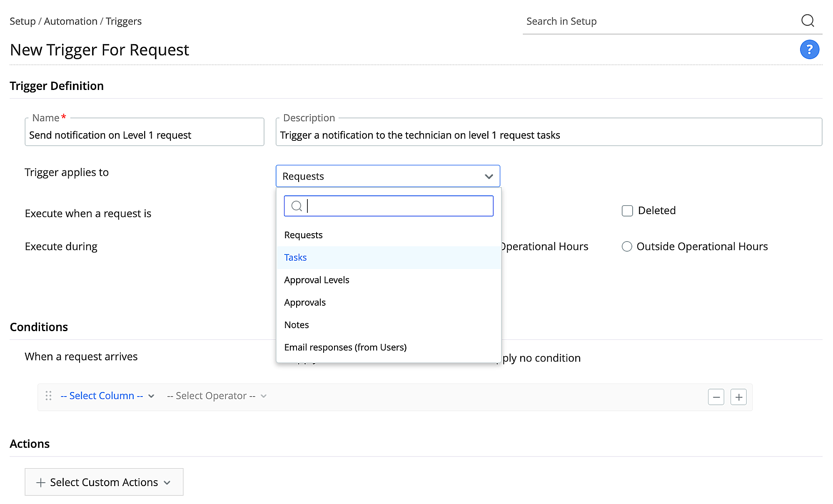Click the blue help question mark icon
833x504 pixels.
click(809, 50)
